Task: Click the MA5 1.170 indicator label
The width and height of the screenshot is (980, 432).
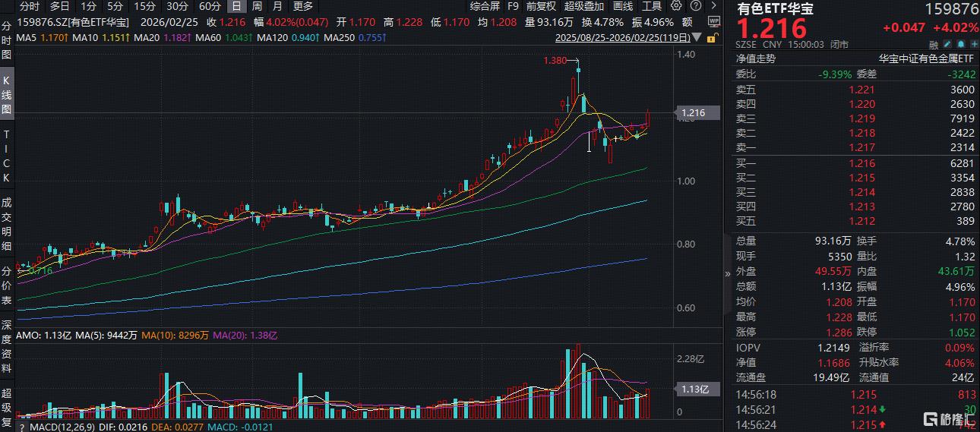Action: click(x=40, y=36)
